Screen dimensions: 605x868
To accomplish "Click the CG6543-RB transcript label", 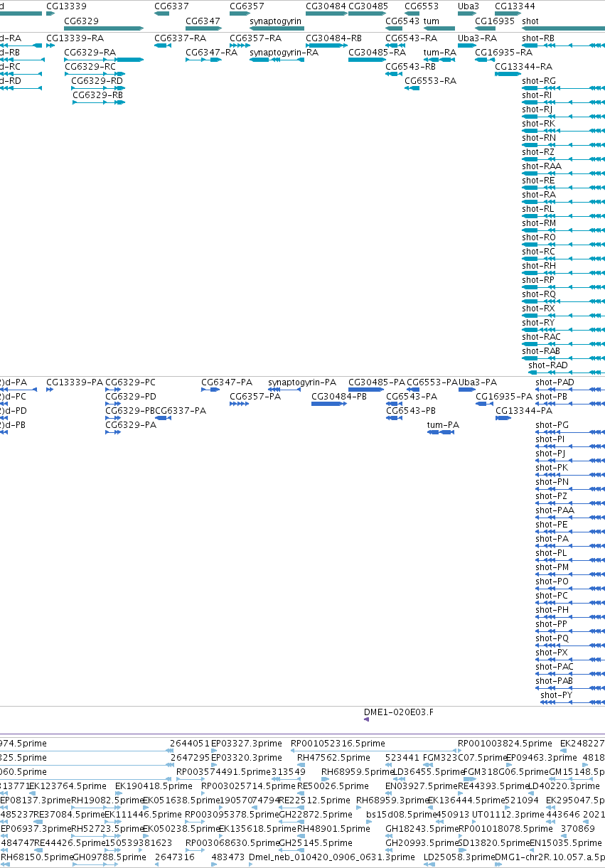I will [x=410, y=66].
